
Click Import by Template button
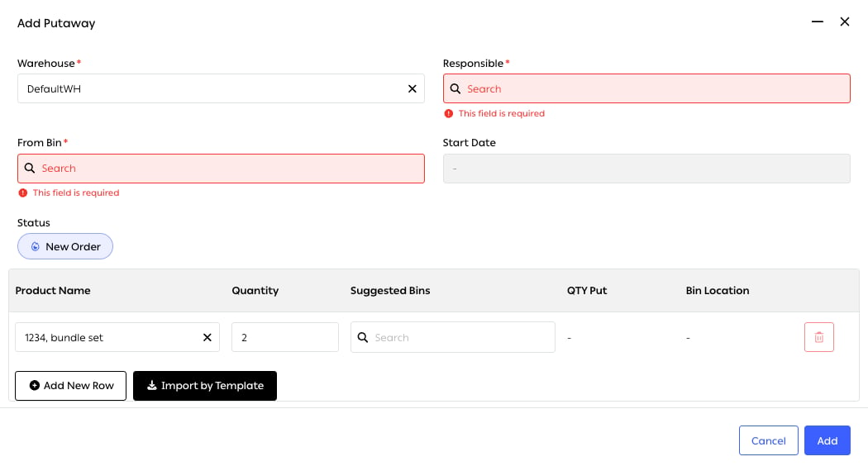tap(205, 386)
